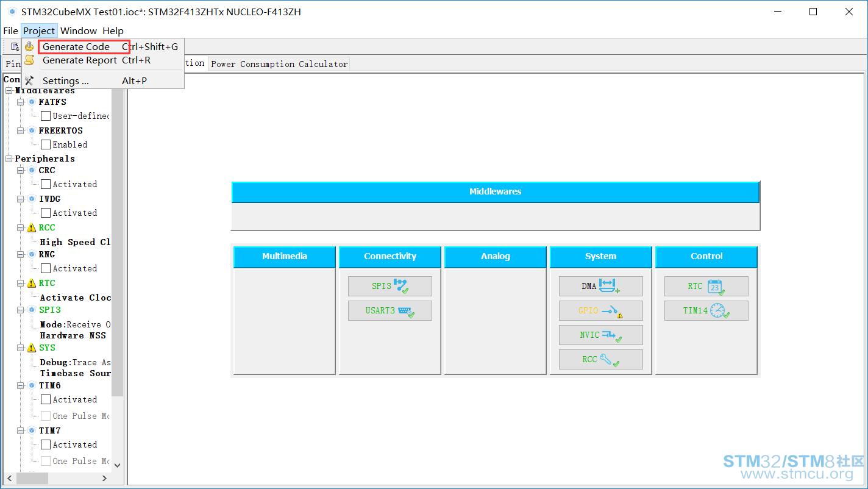Collapse the TIM7 tree node
Image resolution: width=868 pixels, height=489 pixels.
coord(20,430)
